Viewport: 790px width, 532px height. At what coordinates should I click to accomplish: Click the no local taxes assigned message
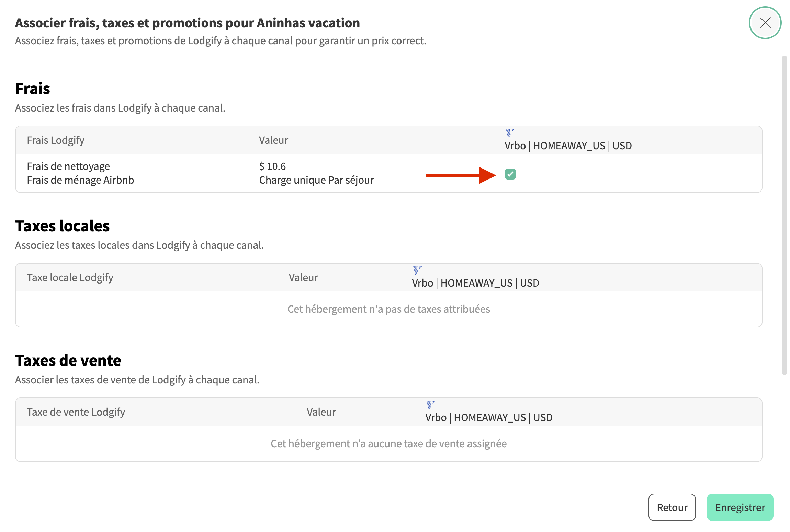[388, 309]
